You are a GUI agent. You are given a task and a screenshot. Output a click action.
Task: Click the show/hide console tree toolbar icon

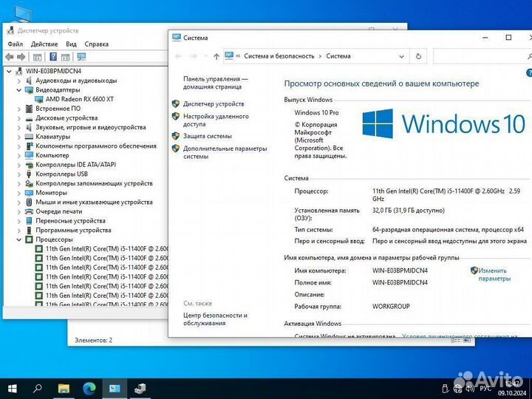[x=38, y=57]
